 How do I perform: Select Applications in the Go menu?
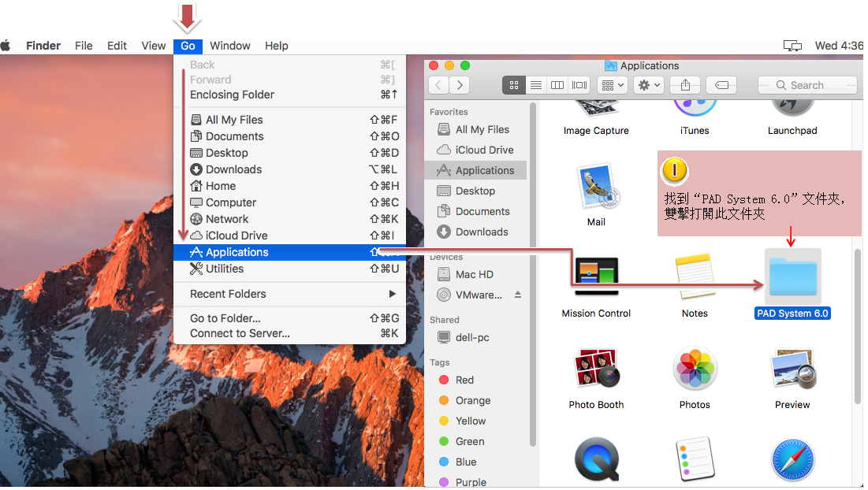click(x=289, y=252)
